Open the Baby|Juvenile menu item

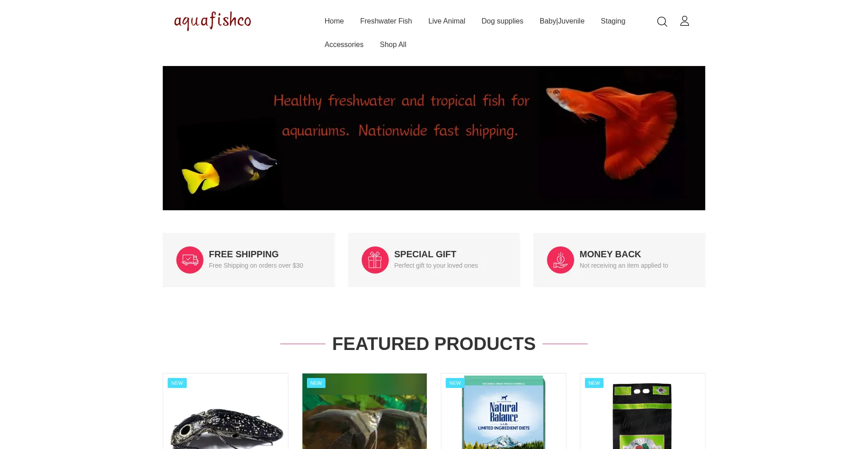[x=562, y=21]
